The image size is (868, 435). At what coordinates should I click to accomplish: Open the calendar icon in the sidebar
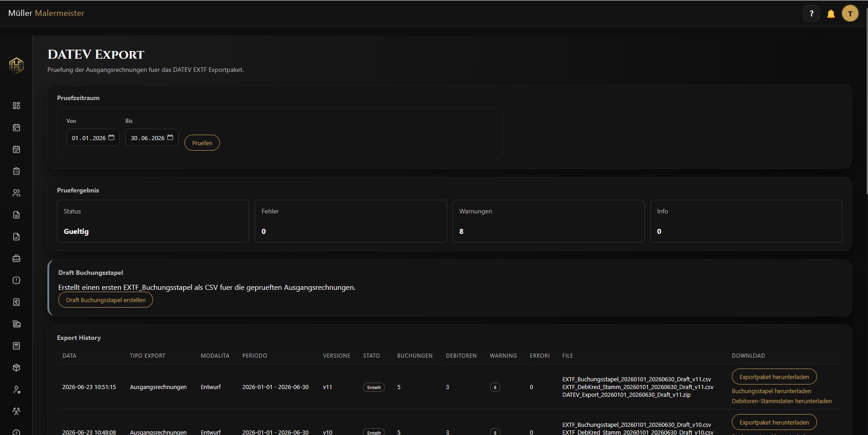[16, 127]
